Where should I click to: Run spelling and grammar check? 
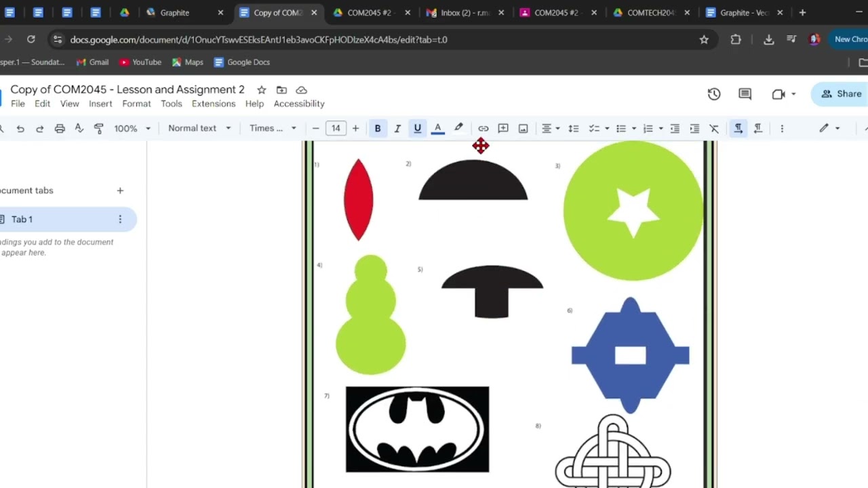pos(79,128)
